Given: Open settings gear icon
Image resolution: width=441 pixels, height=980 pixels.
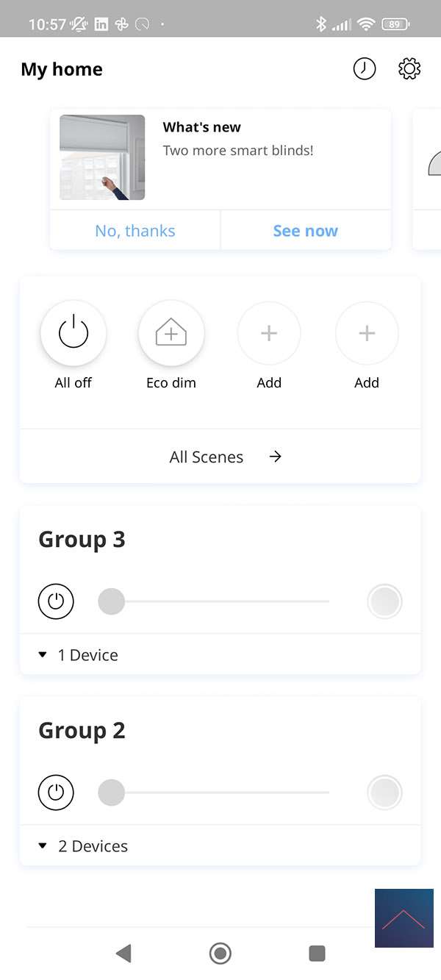Looking at the screenshot, I should pyautogui.click(x=409, y=69).
